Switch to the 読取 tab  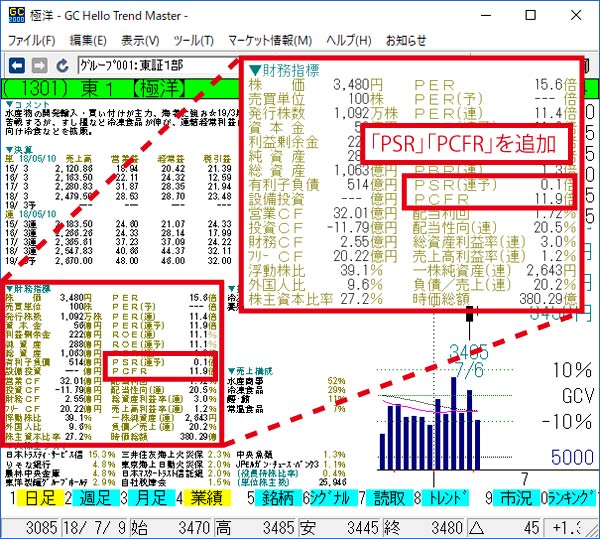[x=390, y=498]
